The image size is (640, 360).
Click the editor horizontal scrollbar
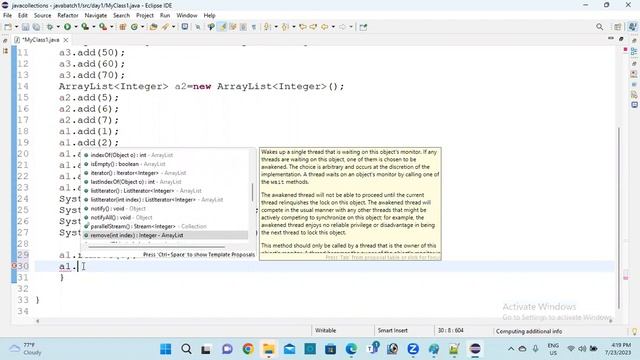(324, 321)
